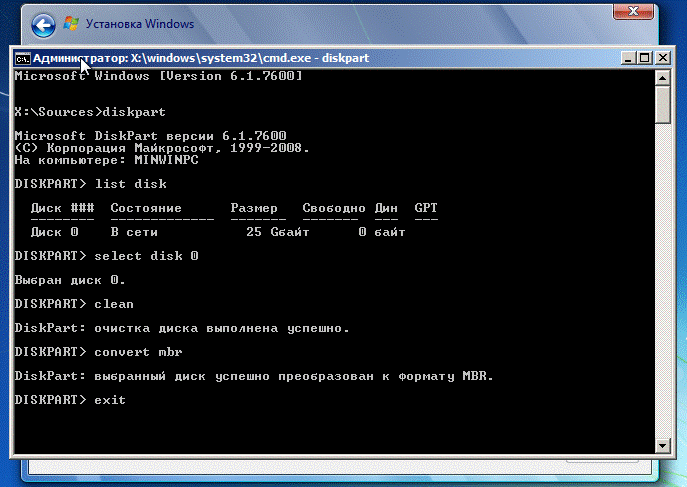Click the '25 Gбайт' size value
Image resolution: width=687 pixels, height=487 pixels.
278,232
